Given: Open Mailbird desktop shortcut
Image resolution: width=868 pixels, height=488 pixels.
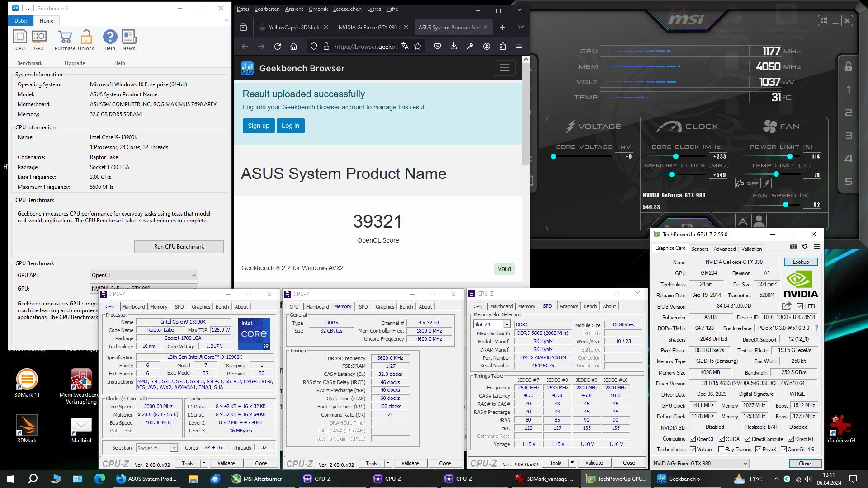Looking at the screenshot, I should tap(81, 430).
